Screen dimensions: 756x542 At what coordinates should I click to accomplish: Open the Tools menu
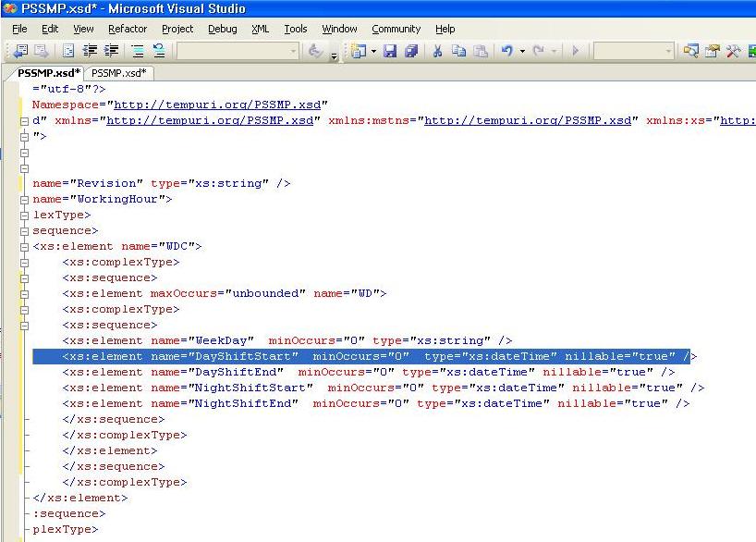click(x=296, y=29)
